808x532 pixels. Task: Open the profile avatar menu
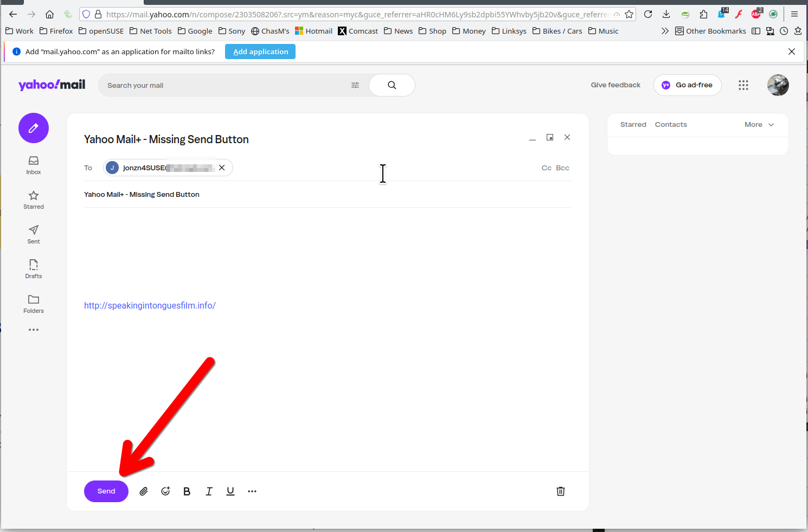coord(778,85)
